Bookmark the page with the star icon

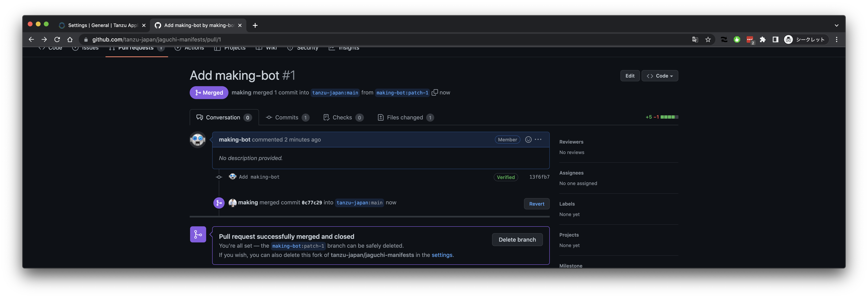708,39
